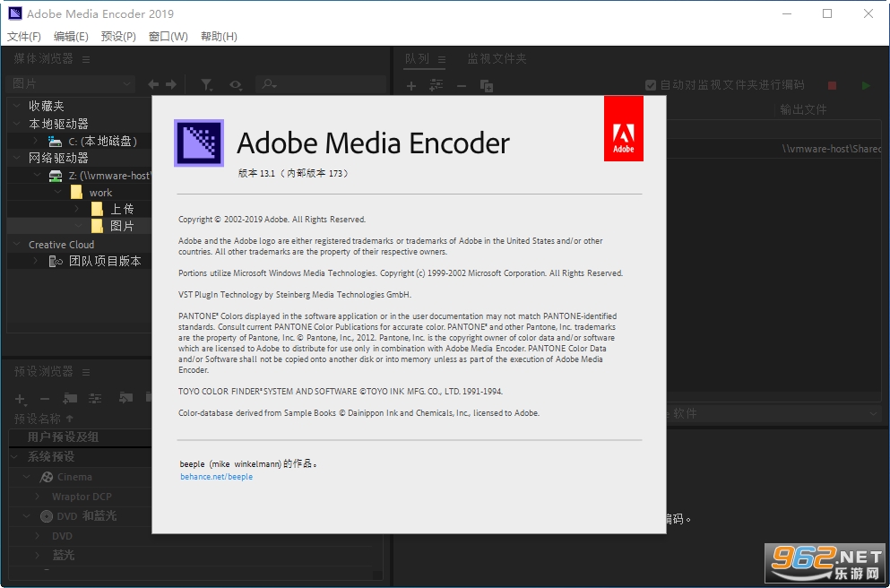Open the 预设(P) menu
The height and width of the screenshot is (588, 890).
click(118, 37)
